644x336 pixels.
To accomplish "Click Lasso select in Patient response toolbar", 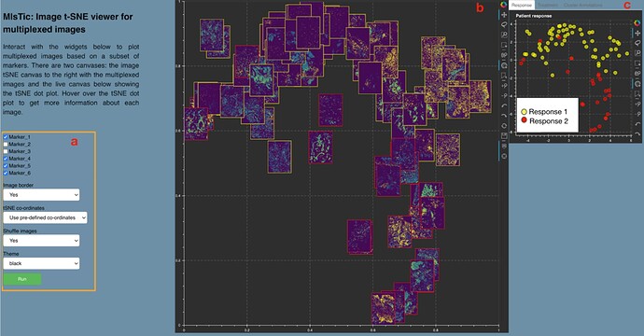I will (637, 43).
